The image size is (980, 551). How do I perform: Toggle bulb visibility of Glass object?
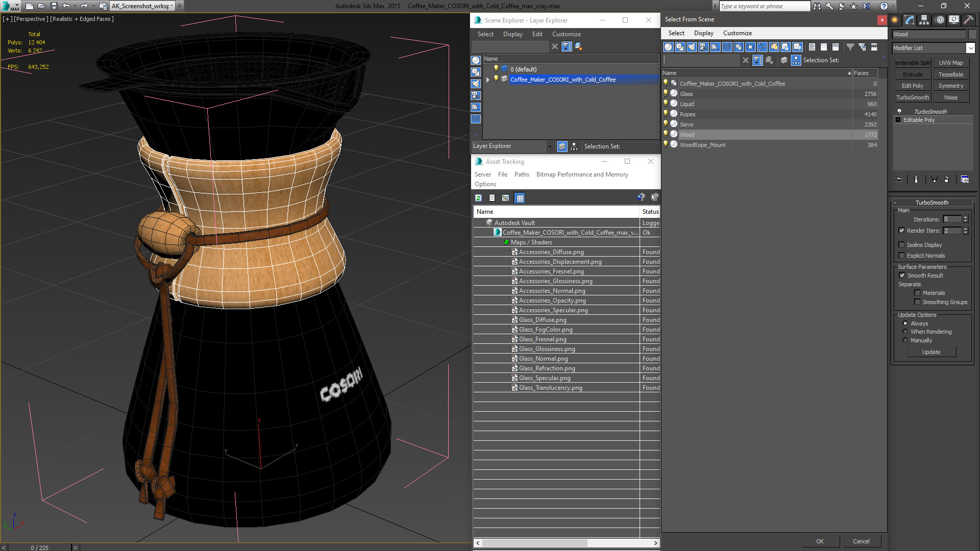[666, 93]
